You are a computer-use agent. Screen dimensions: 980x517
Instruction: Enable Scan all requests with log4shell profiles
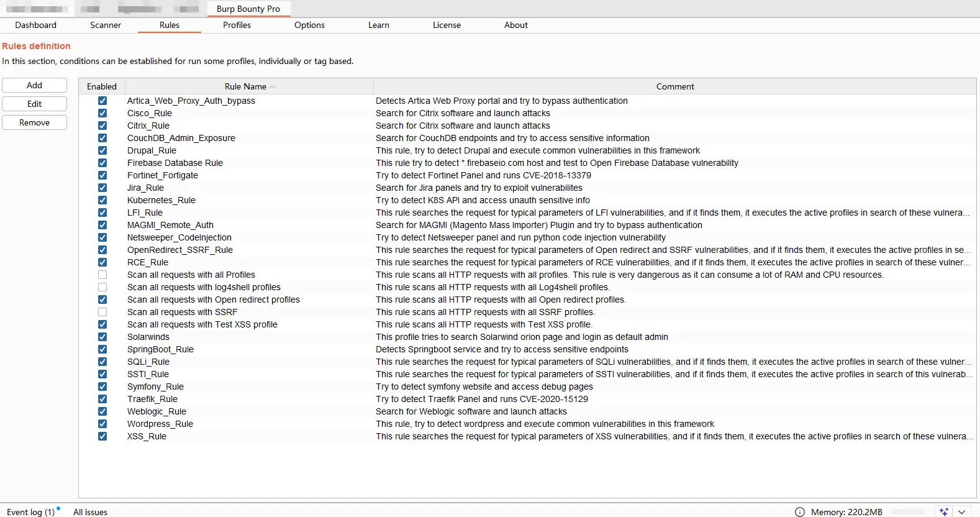point(102,287)
